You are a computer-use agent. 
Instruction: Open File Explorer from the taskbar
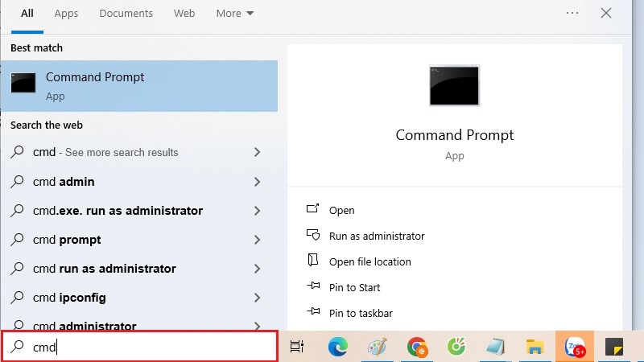(x=535, y=347)
